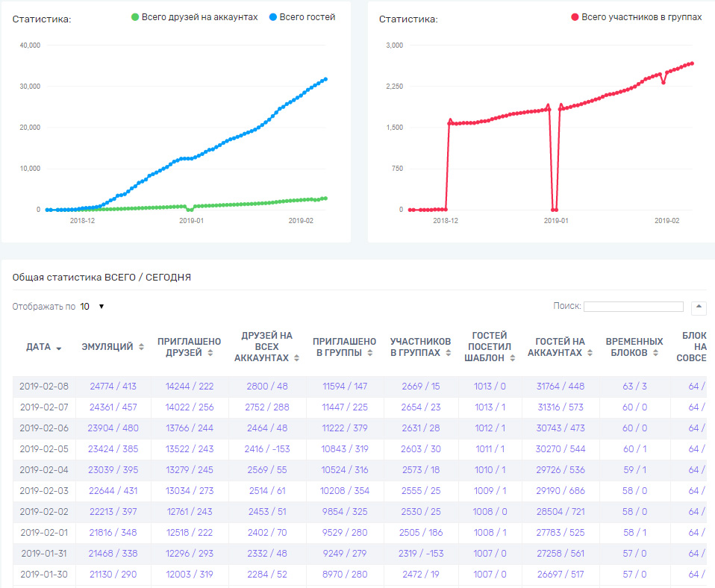Viewport: 715px width, 588px height.
Task: Select the 2019-02-05 date row cell
Action: 43,449
